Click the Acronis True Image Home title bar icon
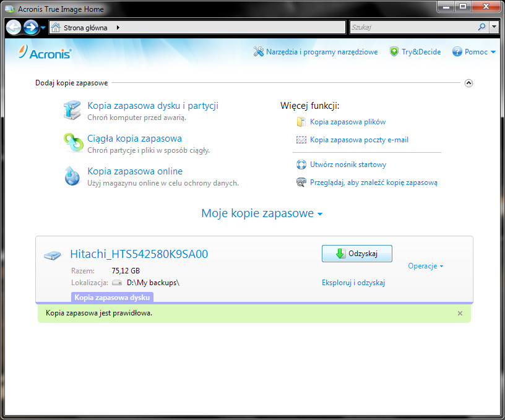505x420 pixels. [x=10, y=9]
